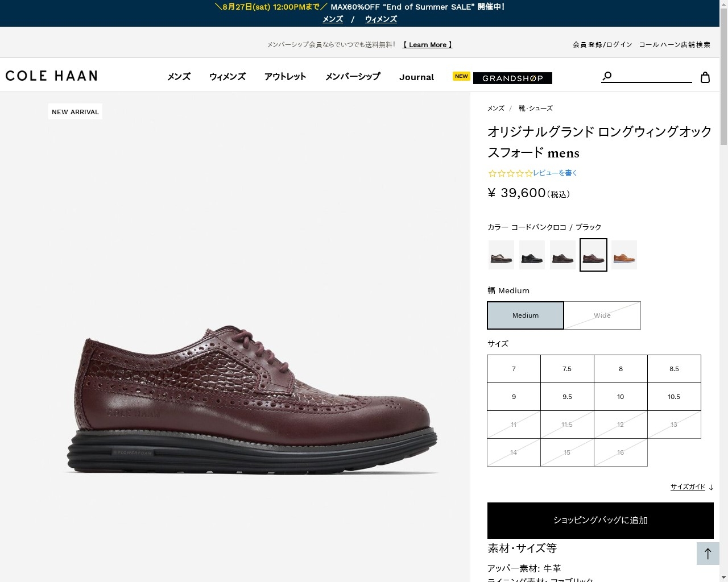The width and height of the screenshot is (728, 582).
Task: Click the yellow NEW badge
Action: click(x=461, y=76)
